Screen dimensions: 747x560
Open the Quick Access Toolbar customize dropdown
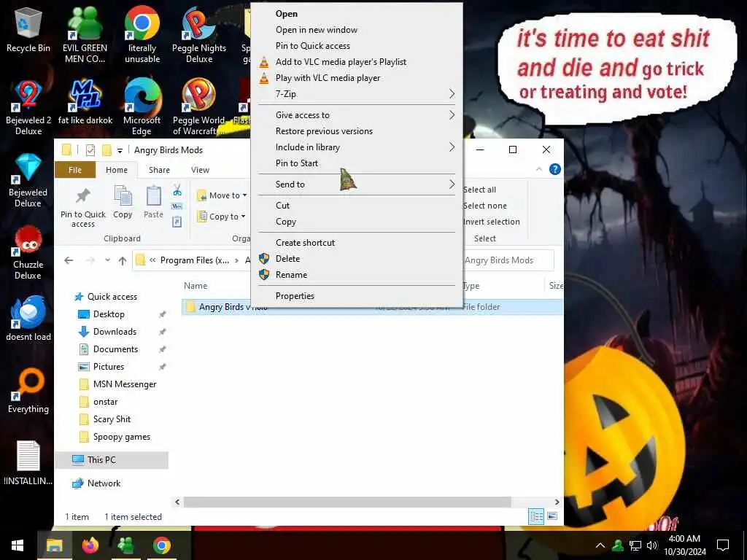point(120,150)
